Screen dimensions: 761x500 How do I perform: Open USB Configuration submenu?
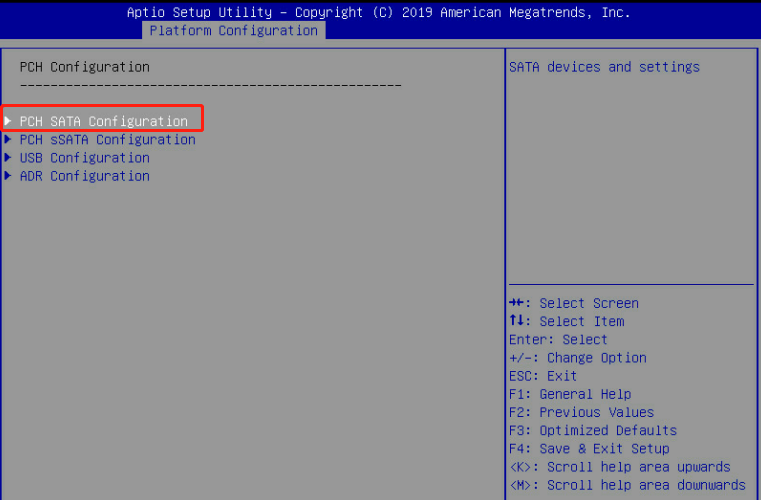coord(84,158)
